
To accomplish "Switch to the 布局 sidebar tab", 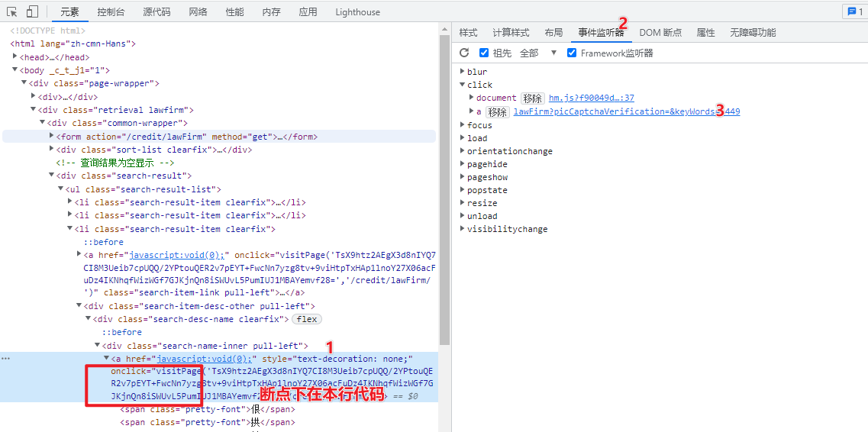I will click(x=553, y=33).
